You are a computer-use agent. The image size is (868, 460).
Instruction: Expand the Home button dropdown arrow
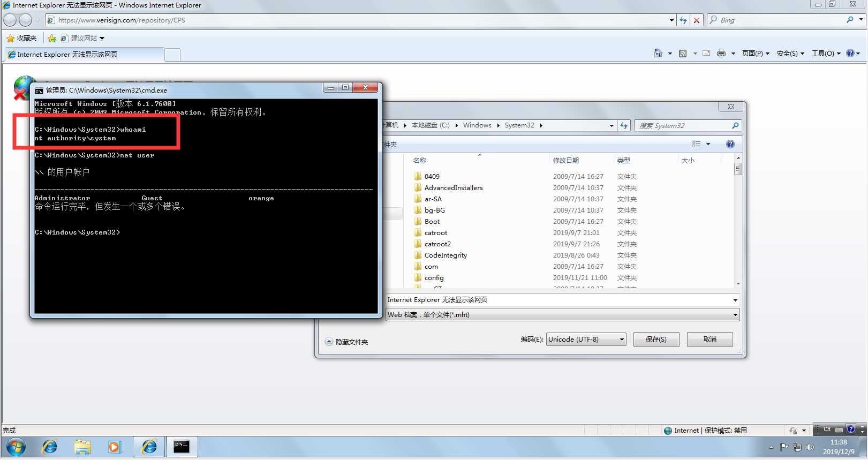point(670,54)
